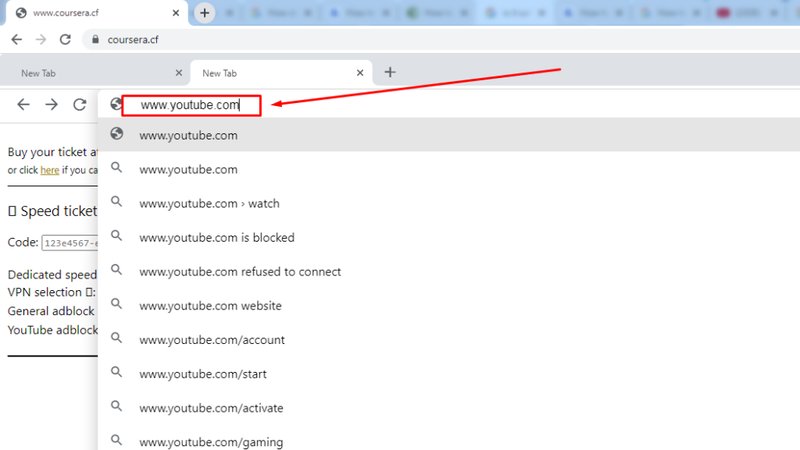The height and width of the screenshot is (450, 800).
Task: Click the inner browser Reload button
Action: [x=80, y=105]
